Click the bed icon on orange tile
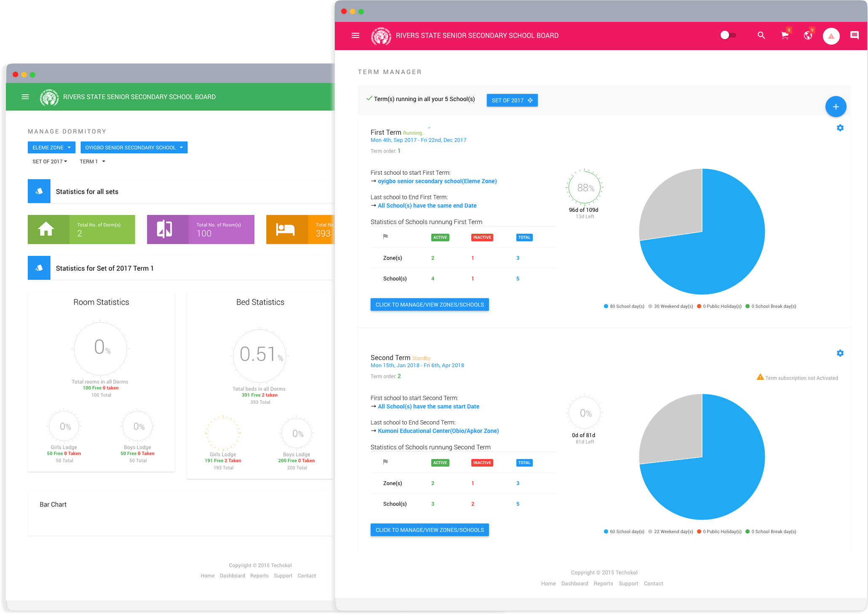 (x=285, y=230)
